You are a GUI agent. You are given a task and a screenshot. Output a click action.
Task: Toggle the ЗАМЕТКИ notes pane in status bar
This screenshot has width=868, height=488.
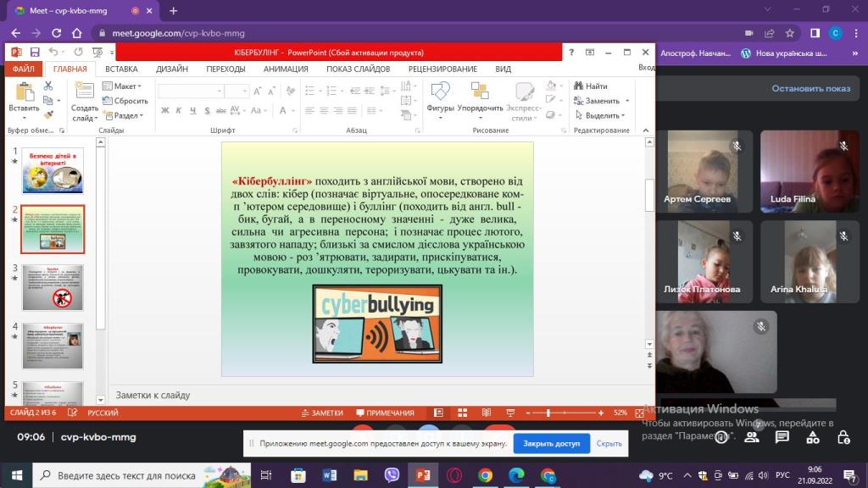(x=322, y=413)
